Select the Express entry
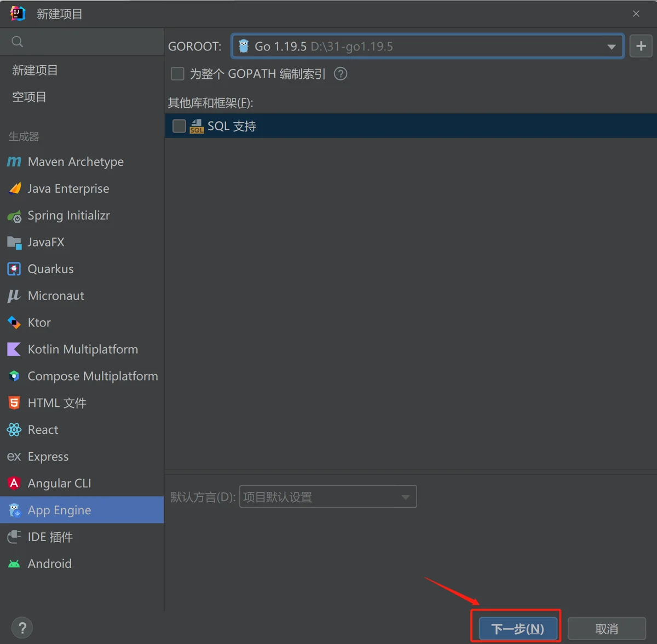 (82, 457)
